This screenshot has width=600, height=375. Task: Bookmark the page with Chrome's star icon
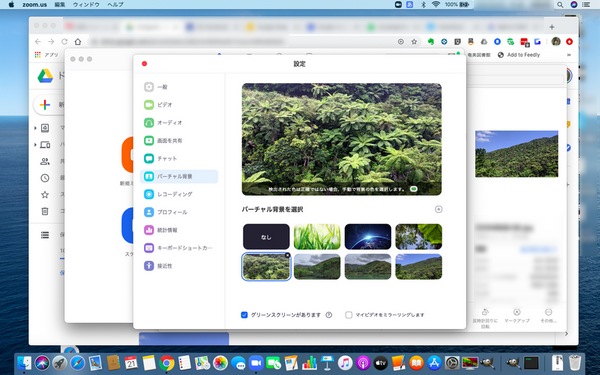coord(414,42)
